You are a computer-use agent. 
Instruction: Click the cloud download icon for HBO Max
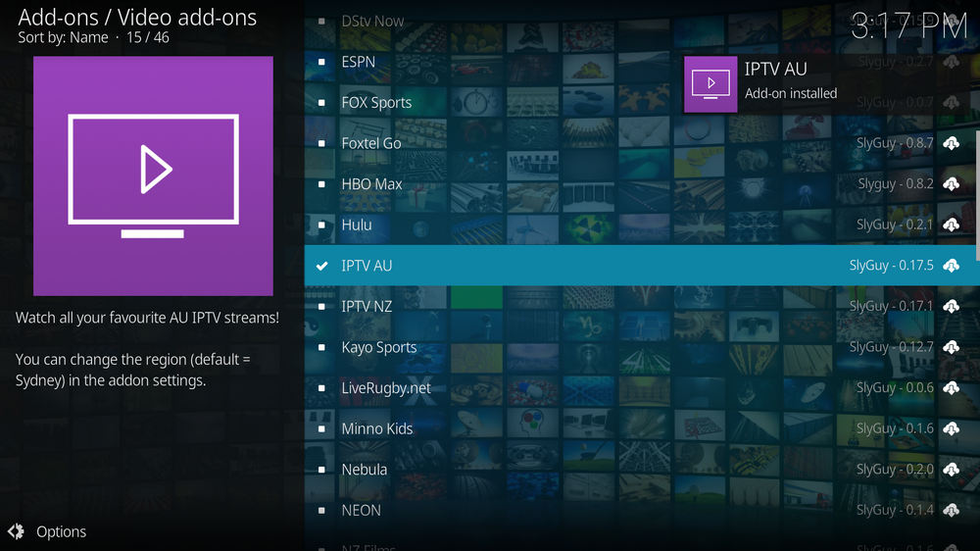951,184
